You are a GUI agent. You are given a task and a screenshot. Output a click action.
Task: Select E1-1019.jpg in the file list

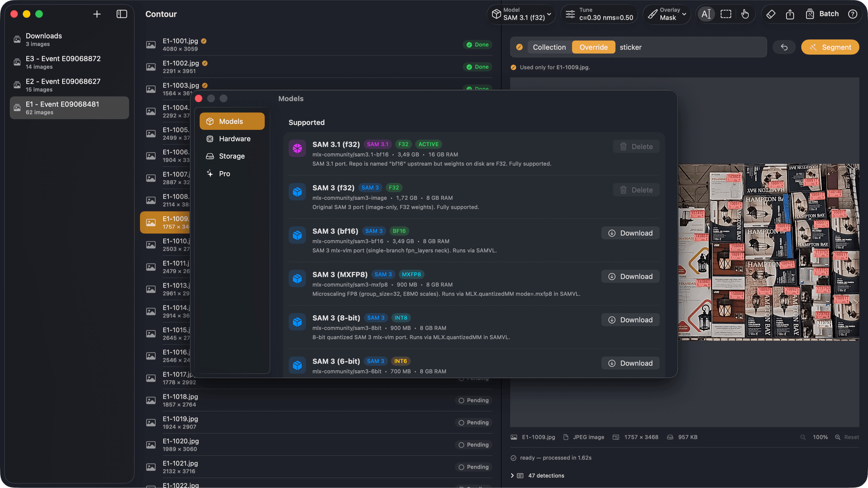coord(318,423)
